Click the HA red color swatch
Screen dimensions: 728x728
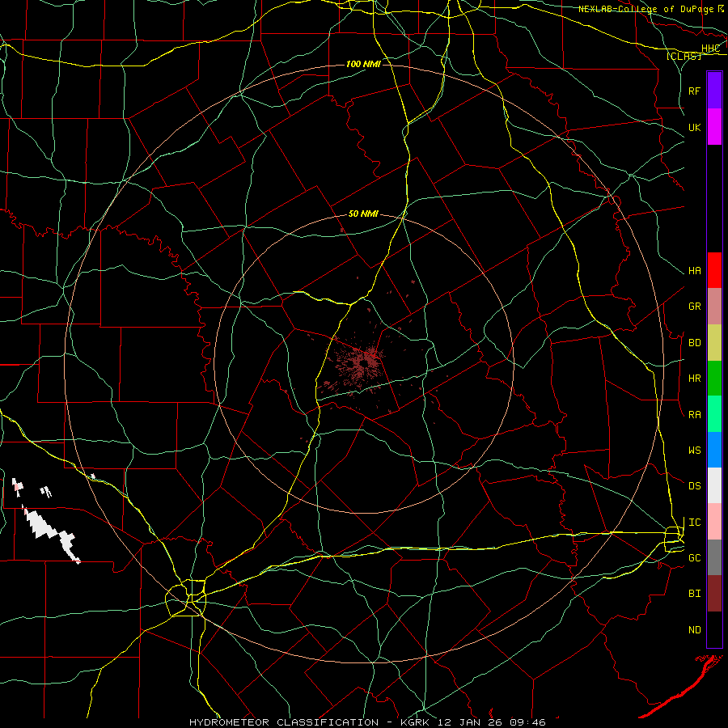click(x=714, y=270)
